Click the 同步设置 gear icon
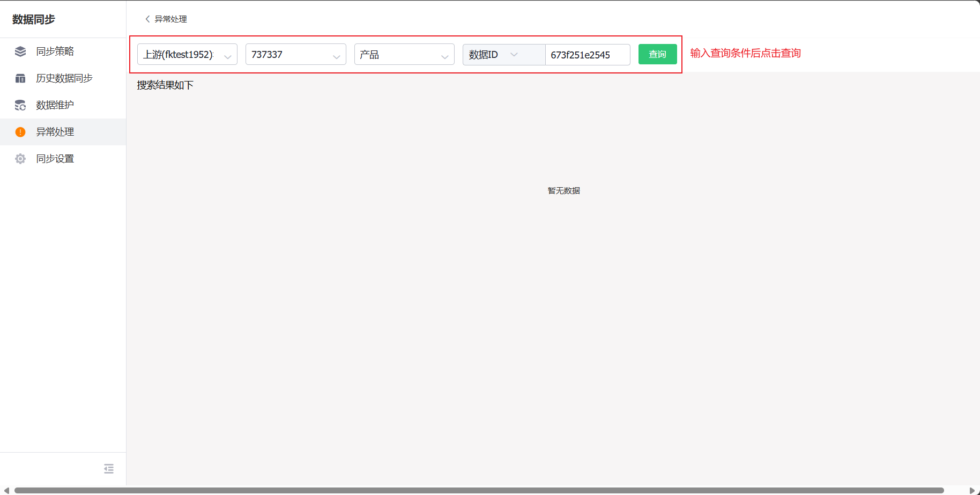Screen dimensions: 980x495 click(x=20, y=158)
